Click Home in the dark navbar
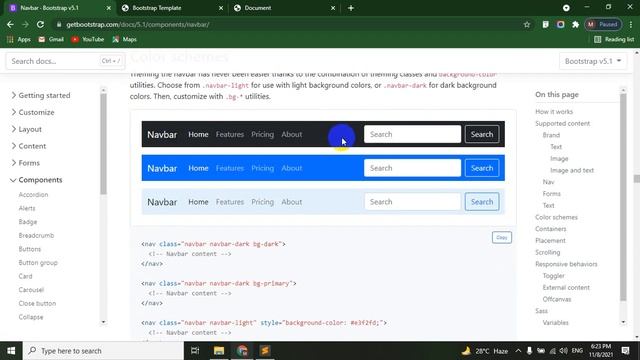Image resolution: width=640 pixels, height=360 pixels. pyautogui.click(x=198, y=134)
